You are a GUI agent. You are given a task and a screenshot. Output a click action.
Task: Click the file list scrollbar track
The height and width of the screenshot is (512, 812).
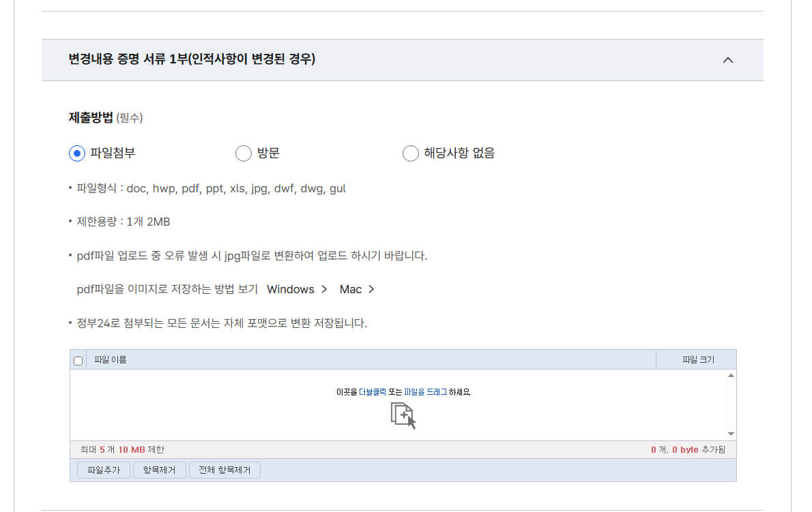pyautogui.click(x=730, y=404)
